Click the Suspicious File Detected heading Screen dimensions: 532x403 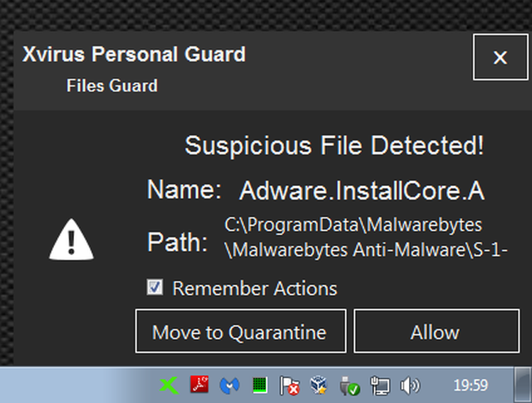pos(334,146)
